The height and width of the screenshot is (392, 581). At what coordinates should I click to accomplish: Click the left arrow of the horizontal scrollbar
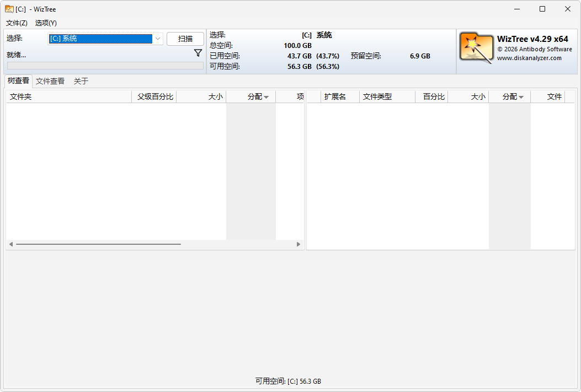click(10, 244)
